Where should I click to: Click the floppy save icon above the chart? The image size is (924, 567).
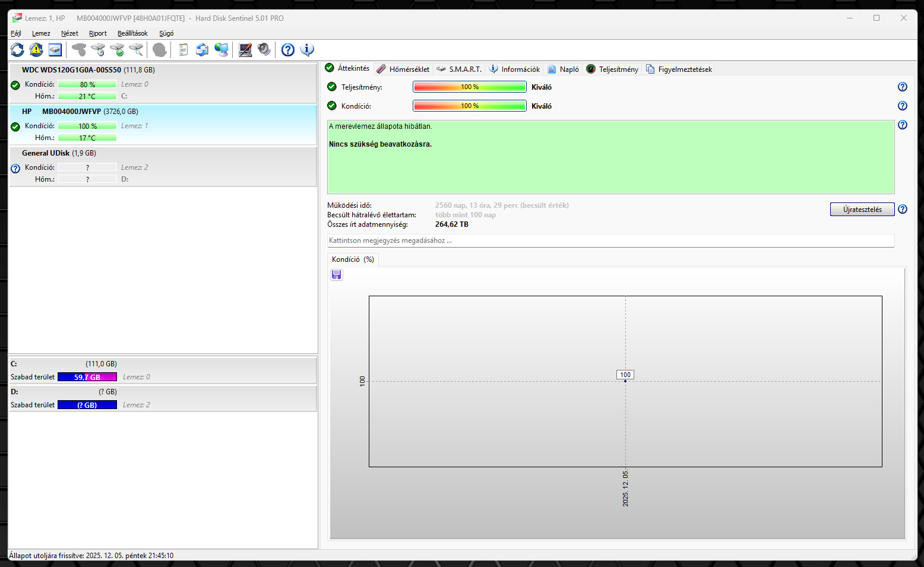point(337,274)
